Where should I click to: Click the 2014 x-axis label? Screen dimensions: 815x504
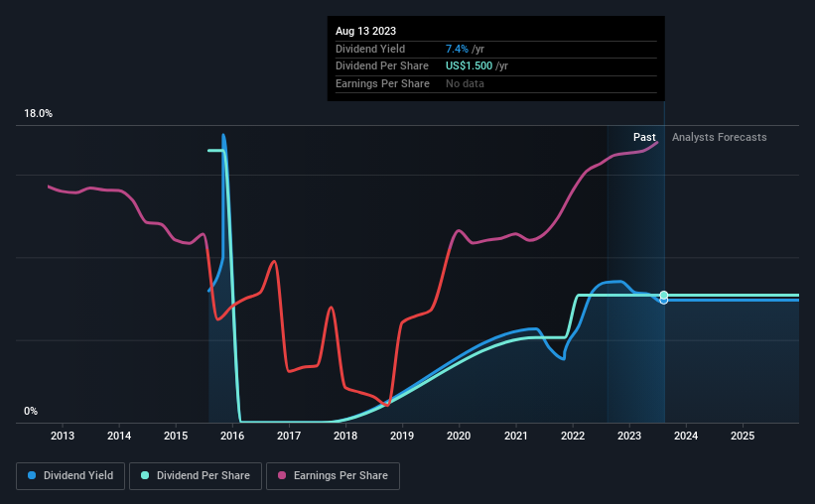coord(119,436)
